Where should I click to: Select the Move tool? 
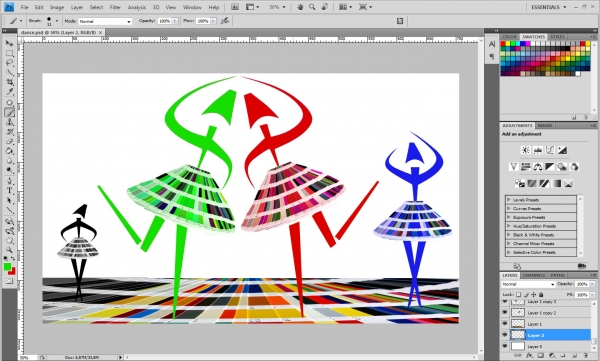pos(9,43)
